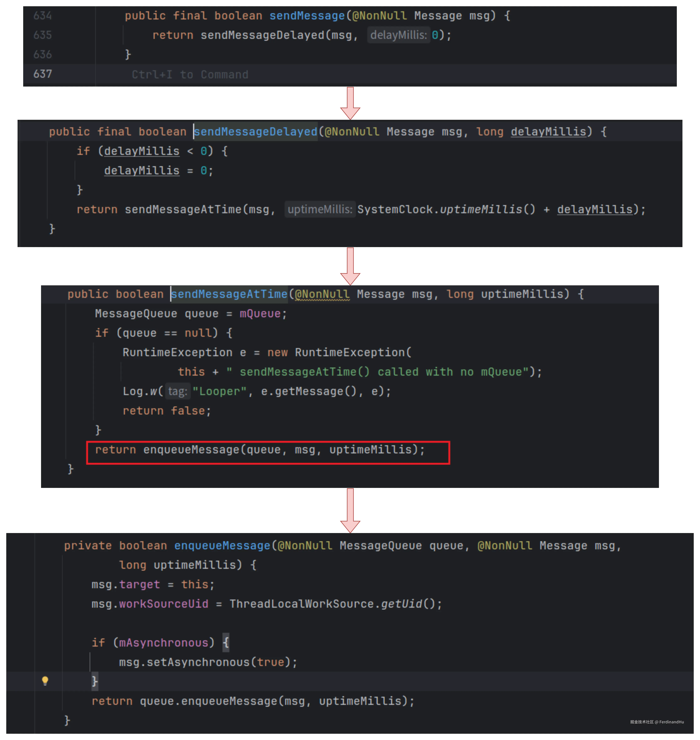Click the sendMessageAtTime method name in its declaration
700x740 pixels.
click(229, 294)
